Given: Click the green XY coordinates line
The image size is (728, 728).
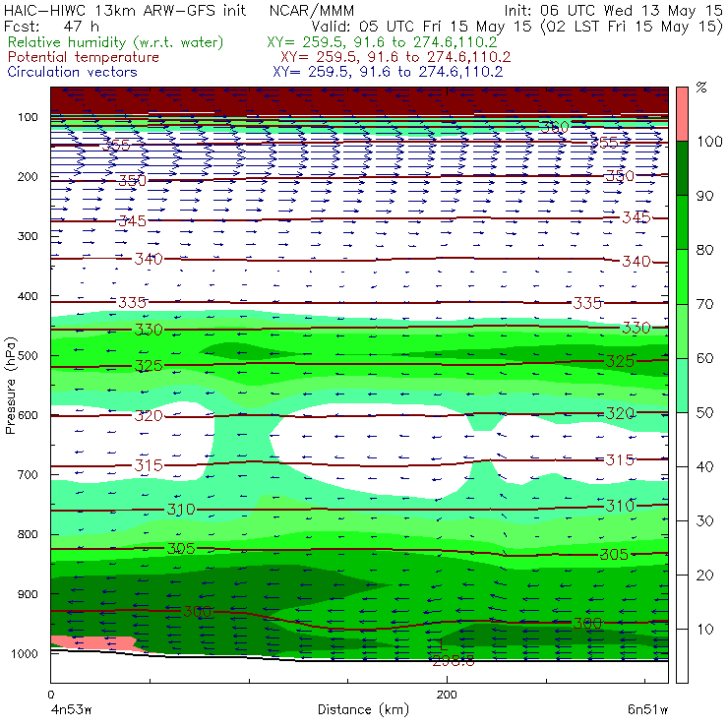Looking at the screenshot, I should (382, 42).
